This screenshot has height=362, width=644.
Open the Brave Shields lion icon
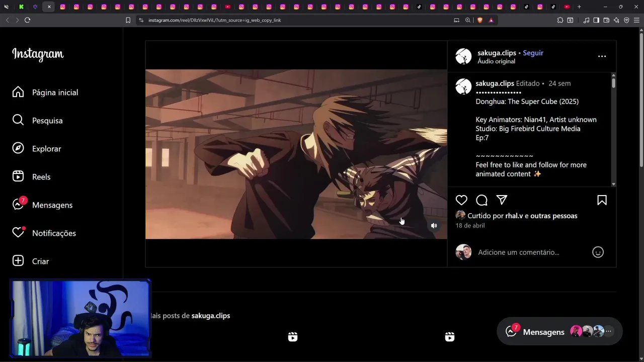point(479,20)
